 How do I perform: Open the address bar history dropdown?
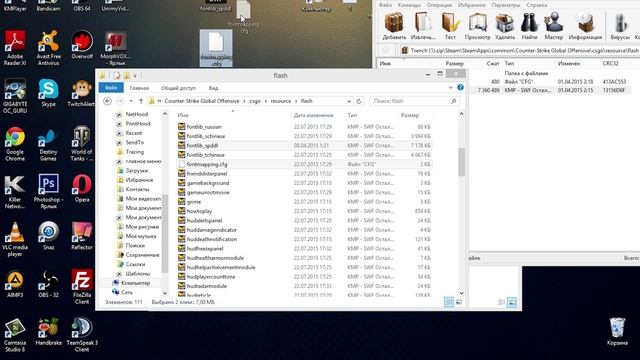pos(349,101)
